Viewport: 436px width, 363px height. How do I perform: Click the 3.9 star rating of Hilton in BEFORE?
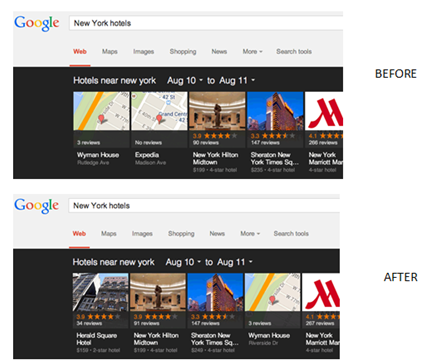pos(215,136)
